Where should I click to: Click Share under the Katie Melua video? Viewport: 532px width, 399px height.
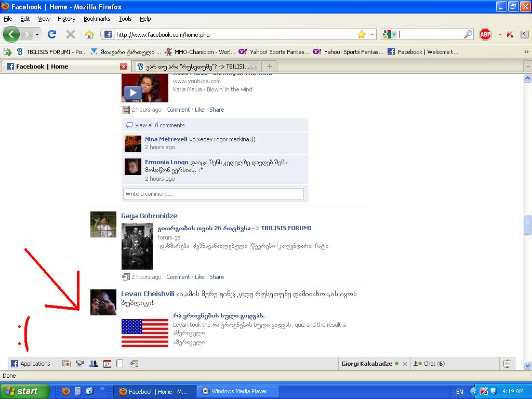tap(217, 110)
